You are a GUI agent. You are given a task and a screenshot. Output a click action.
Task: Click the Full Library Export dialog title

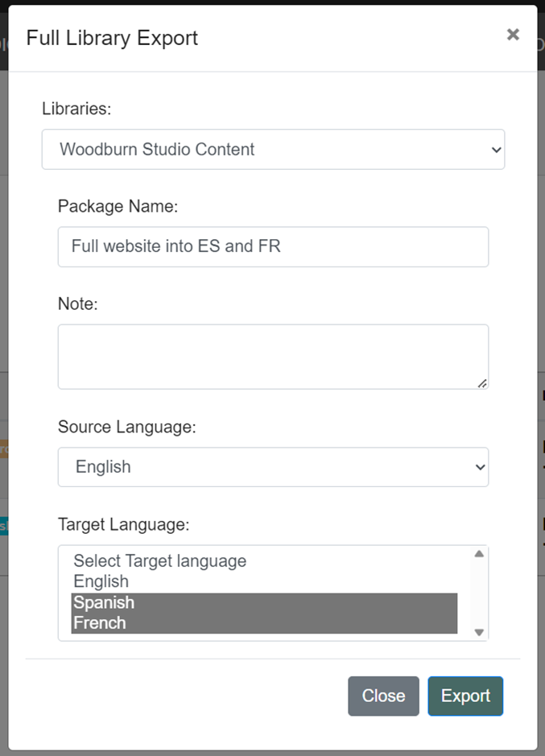pyautogui.click(x=111, y=38)
